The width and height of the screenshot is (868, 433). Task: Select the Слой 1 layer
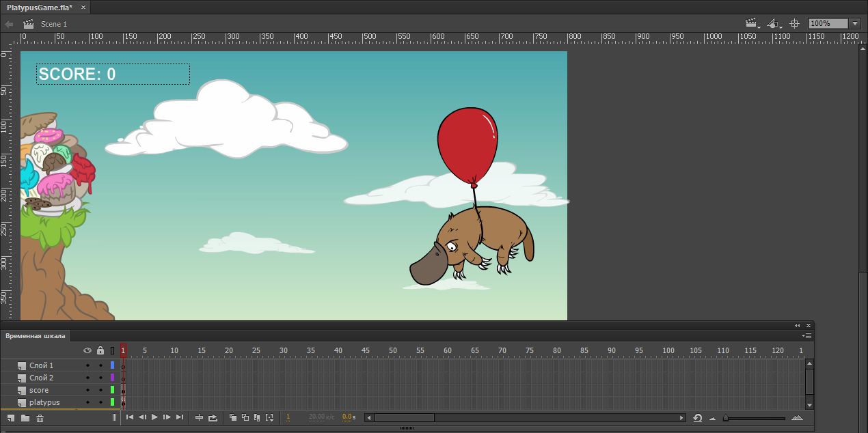point(41,365)
